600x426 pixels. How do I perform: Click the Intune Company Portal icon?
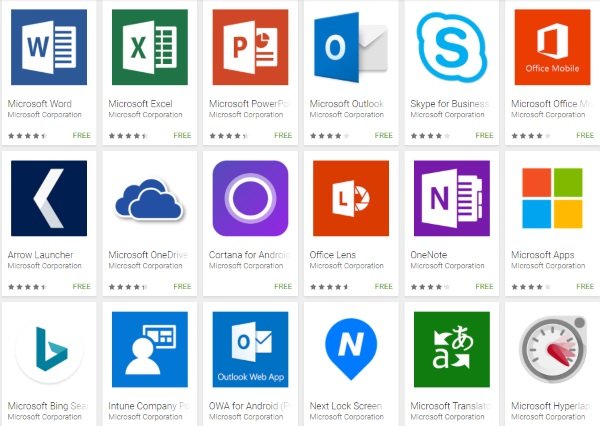click(150, 349)
